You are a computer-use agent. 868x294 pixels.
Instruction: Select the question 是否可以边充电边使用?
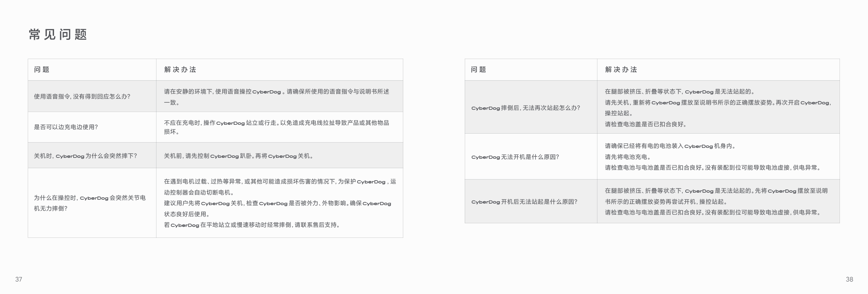[x=66, y=127]
